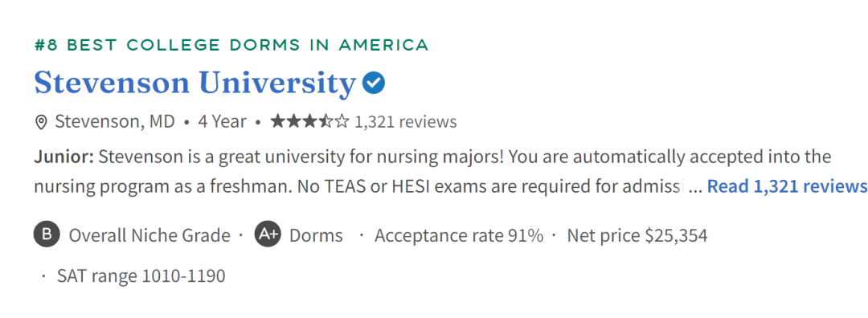
Task: Select #8 Best College Dorms in America heading
Action: pos(231,45)
